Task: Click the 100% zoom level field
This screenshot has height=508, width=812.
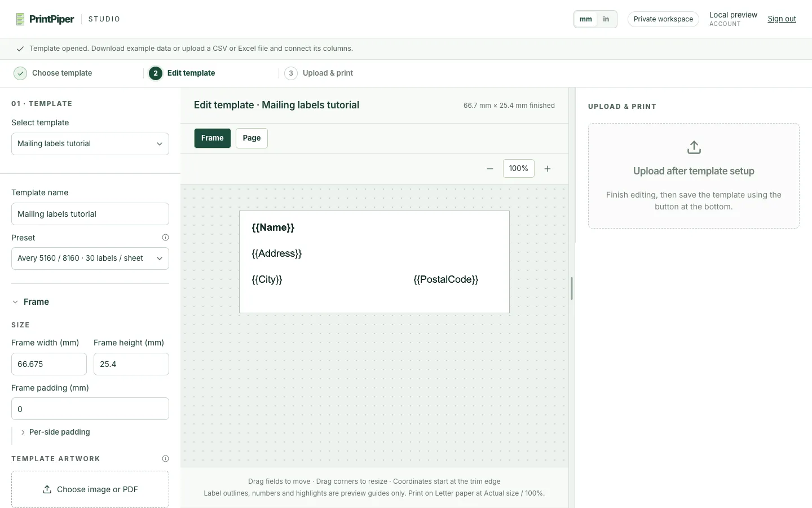Action: coord(519,169)
